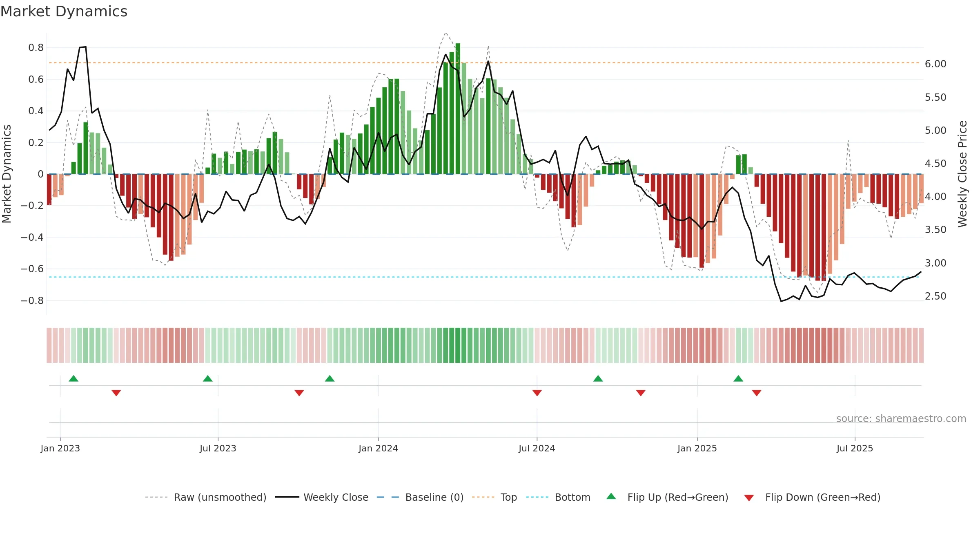Toggle the Bottom legend entry

tap(558, 497)
